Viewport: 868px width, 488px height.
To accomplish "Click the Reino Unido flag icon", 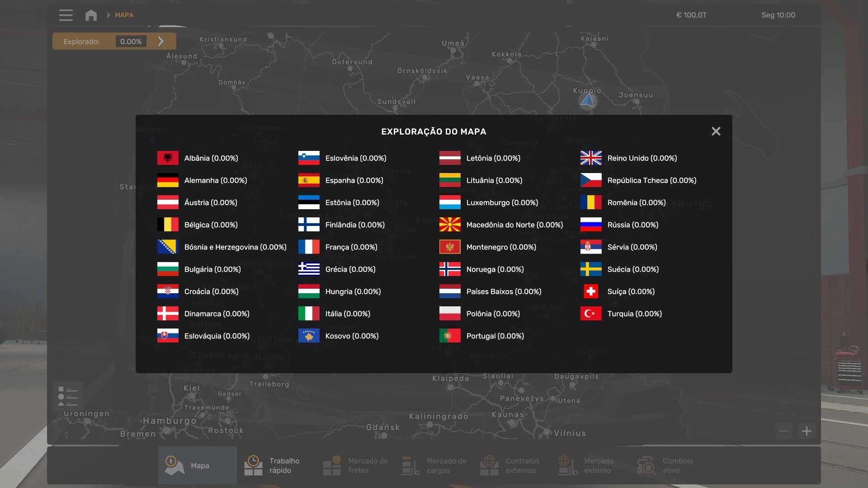I will (591, 158).
